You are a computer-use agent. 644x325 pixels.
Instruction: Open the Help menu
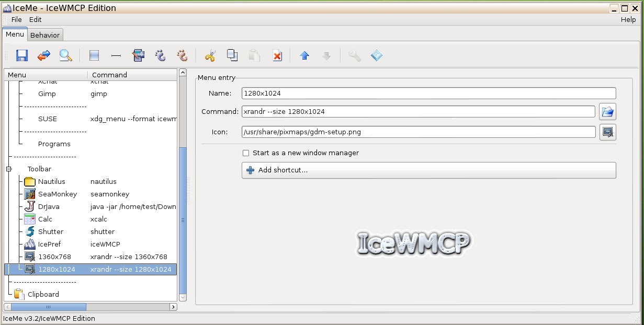(628, 19)
